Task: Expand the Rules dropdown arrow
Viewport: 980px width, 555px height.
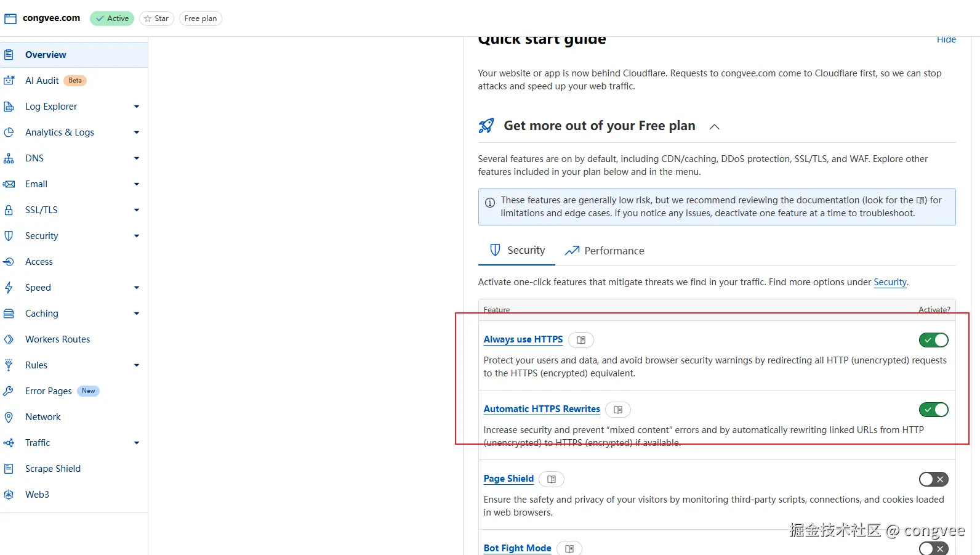Action: [x=137, y=365]
